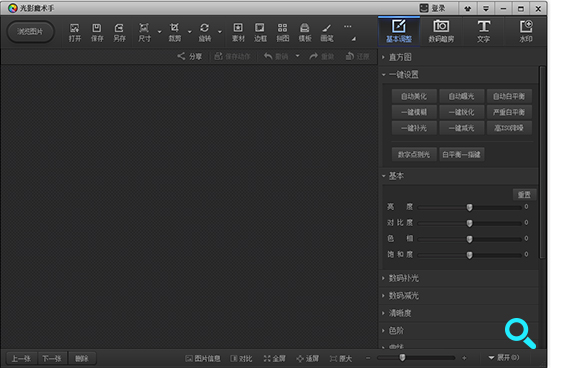Click the 自动曝光 button
The width and height of the screenshot is (562, 368).
coord(462,96)
